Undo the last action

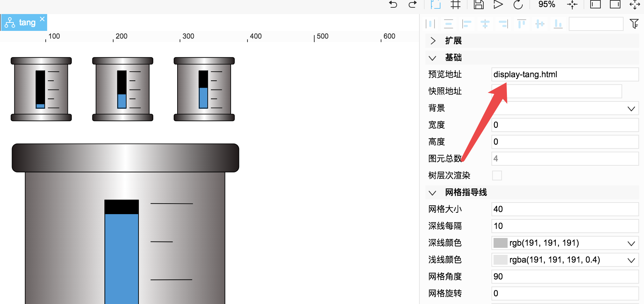click(x=393, y=5)
